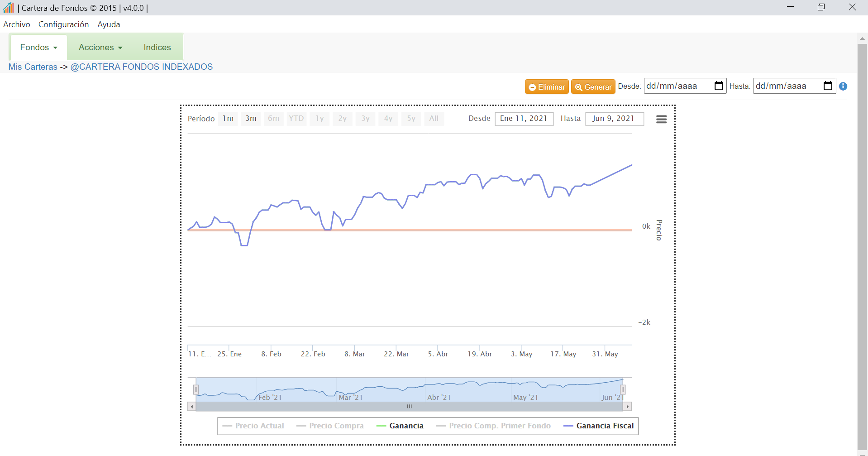This screenshot has width=868, height=456.
Task: Open the Hasta calendar picker icon
Action: point(828,86)
